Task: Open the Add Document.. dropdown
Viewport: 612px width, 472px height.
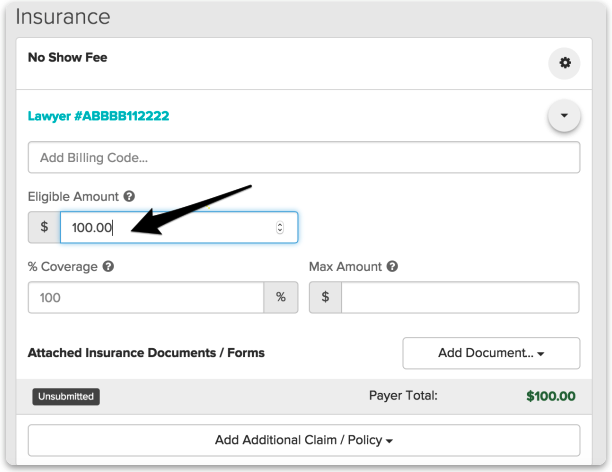Action: point(491,353)
